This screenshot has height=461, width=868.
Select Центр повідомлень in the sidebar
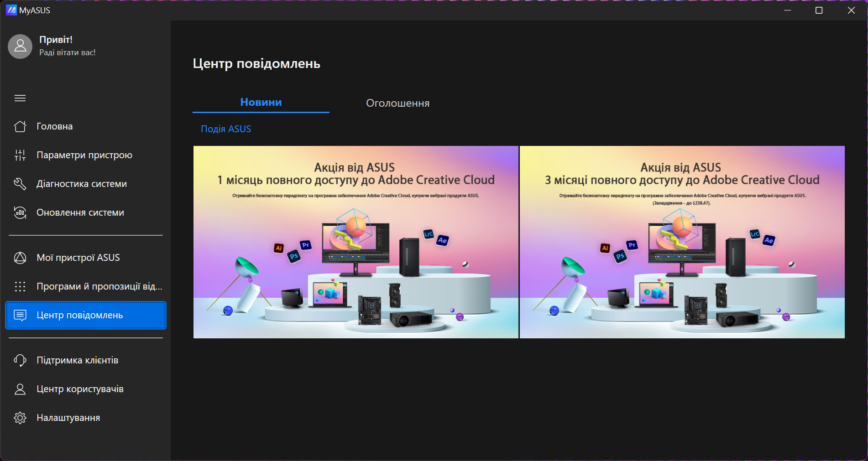[86, 315]
